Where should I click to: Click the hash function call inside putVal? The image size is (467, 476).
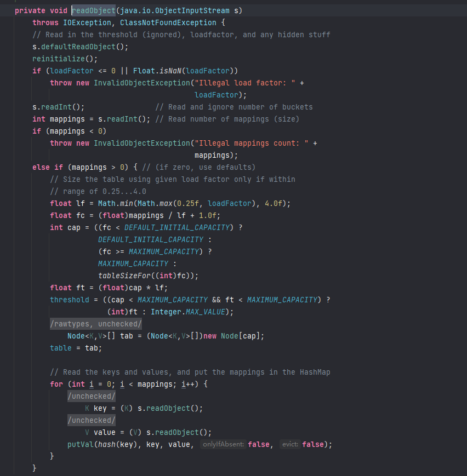[107, 444]
